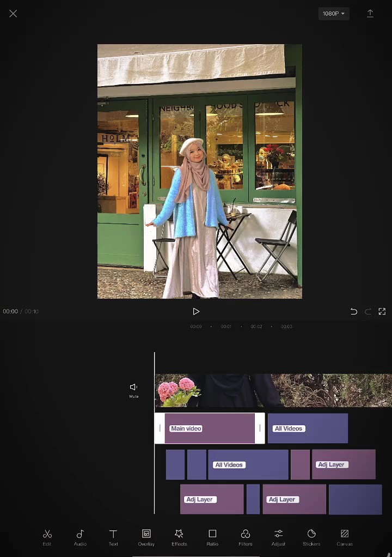The image size is (392, 557).
Task: Mute the main clip audio
Action: point(133,390)
